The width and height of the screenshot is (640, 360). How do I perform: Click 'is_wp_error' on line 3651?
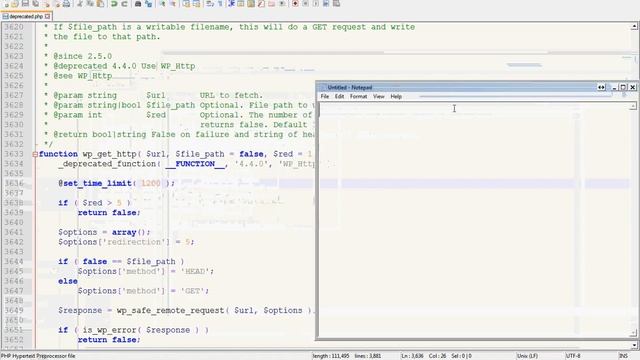(x=109, y=330)
